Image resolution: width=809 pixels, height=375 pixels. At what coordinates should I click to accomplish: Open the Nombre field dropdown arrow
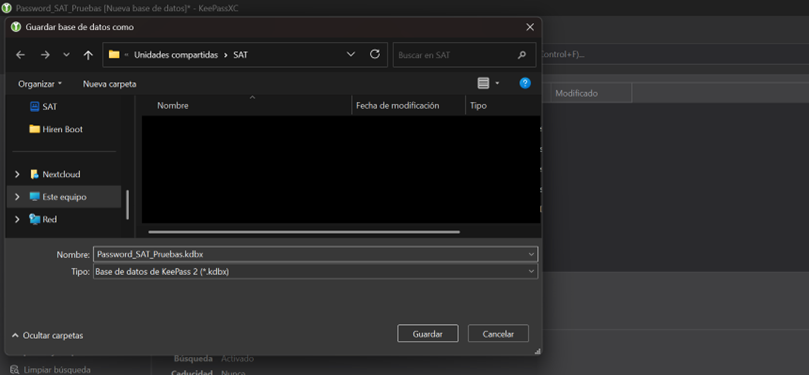(x=531, y=254)
